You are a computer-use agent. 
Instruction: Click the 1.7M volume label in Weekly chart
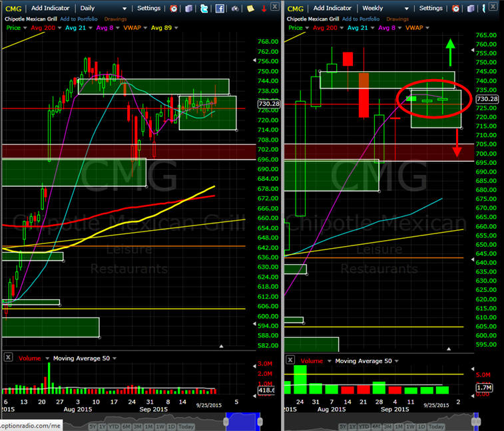pos(484,388)
